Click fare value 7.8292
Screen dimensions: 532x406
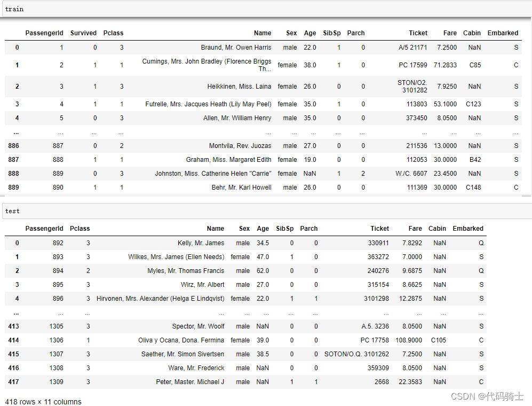(412, 243)
